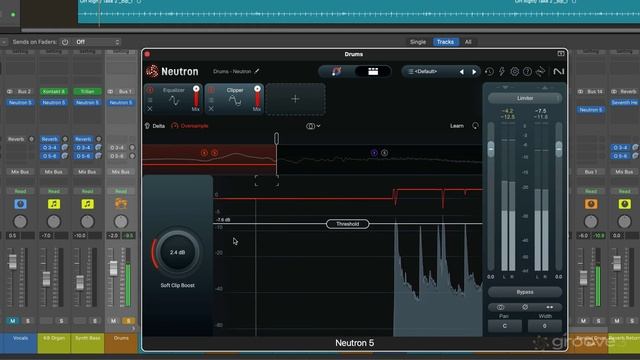The image size is (640, 360).
Task: Toggle the Equalizer module power button
Action: 150,90
